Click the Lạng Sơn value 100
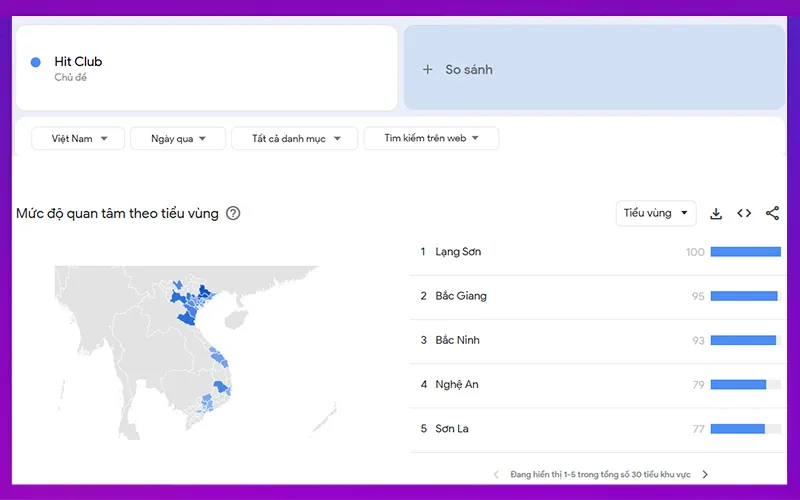This screenshot has height=500, width=800. pyautogui.click(x=695, y=252)
